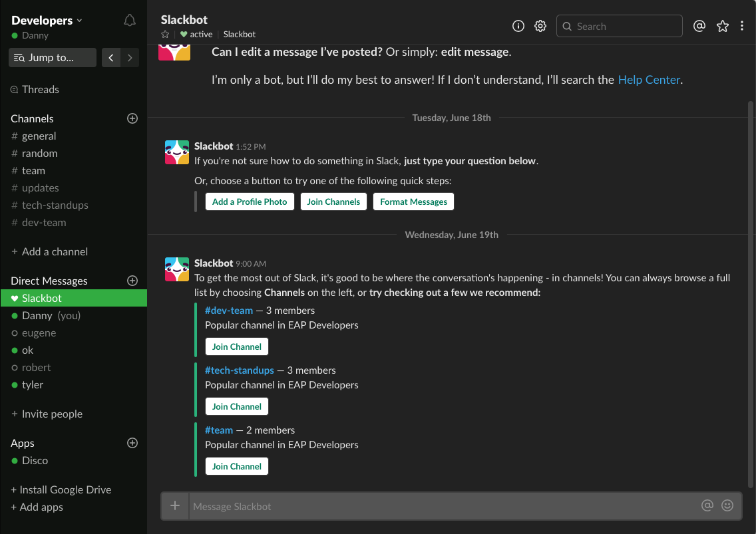Click the Direct Messages section heading

49,281
